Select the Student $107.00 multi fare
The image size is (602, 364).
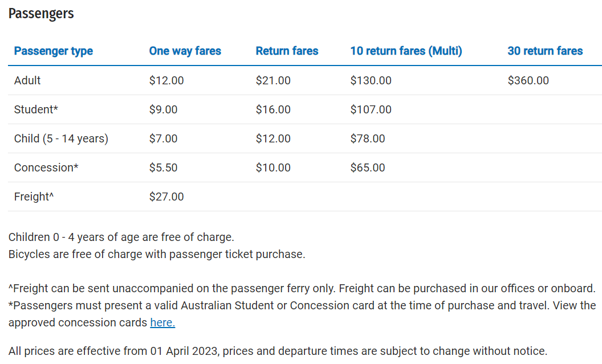coord(371,109)
